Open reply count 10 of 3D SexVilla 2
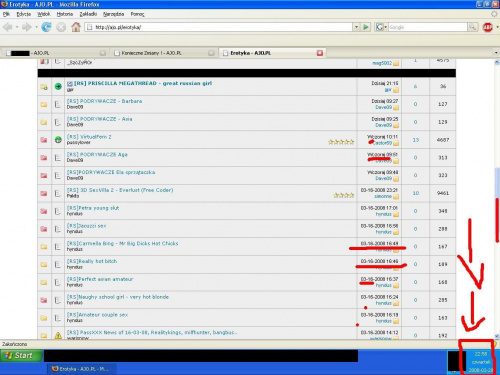The width and height of the screenshot is (500, 375). point(416,193)
